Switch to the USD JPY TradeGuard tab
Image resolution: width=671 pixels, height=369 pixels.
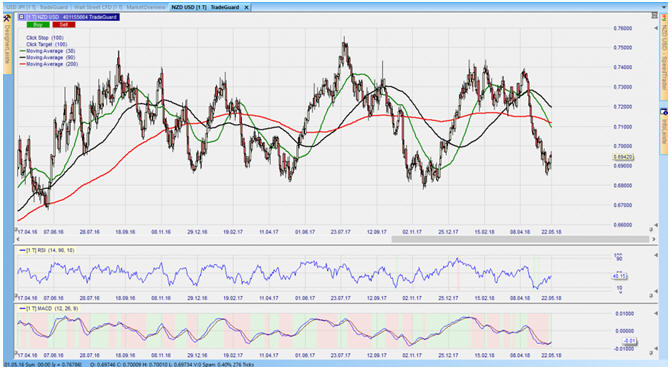[36, 7]
